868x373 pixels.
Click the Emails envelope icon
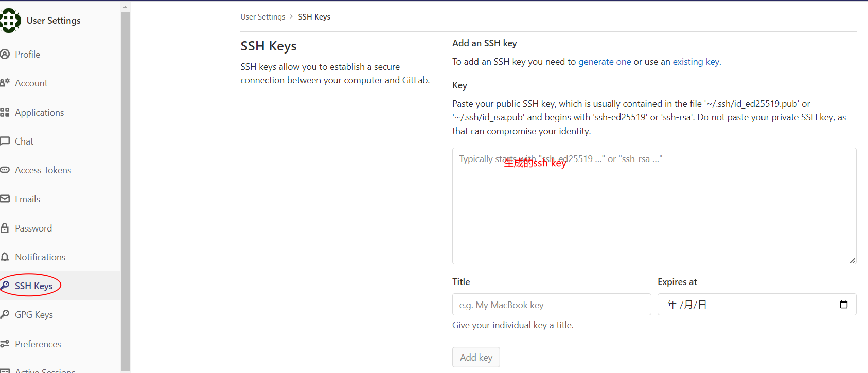pyautogui.click(x=5, y=199)
